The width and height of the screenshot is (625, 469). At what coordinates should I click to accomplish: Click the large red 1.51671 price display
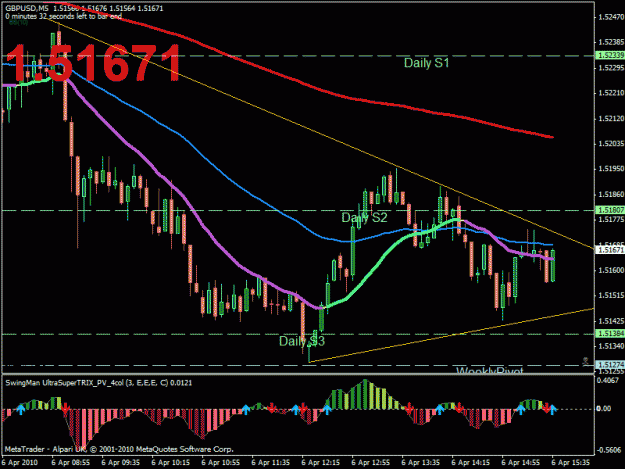tap(92, 63)
